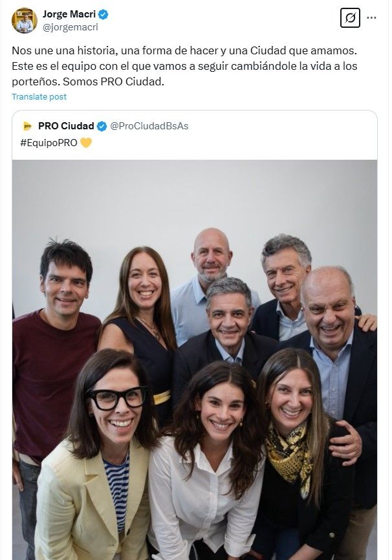
Task: Click the verified badge next to PRO Ciudad
Action: coord(102,125)
